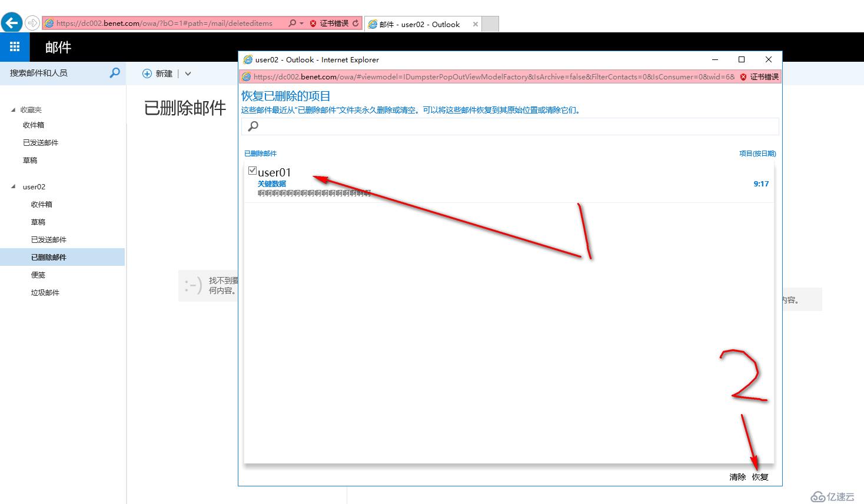The height and width of the screenshot is (504, 864).
Task: Click the browser back arrow button
Action: click(12, 23)
